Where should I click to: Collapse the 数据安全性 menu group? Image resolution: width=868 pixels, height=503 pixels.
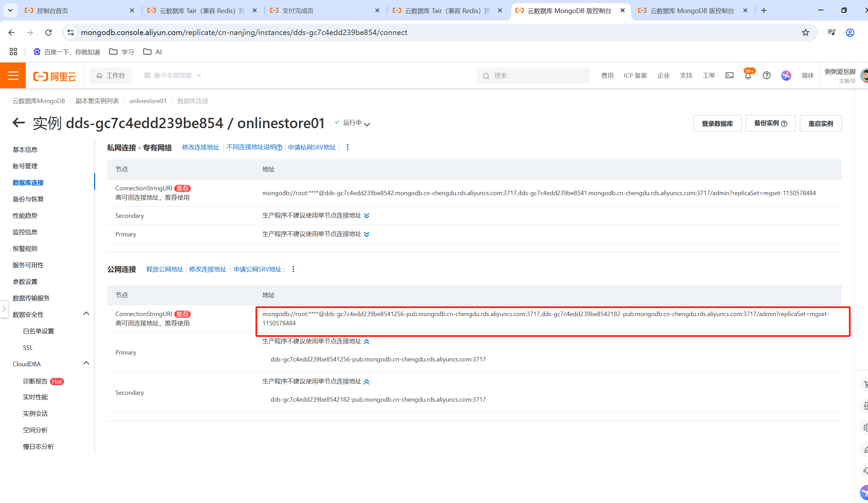tap(86, 314)
